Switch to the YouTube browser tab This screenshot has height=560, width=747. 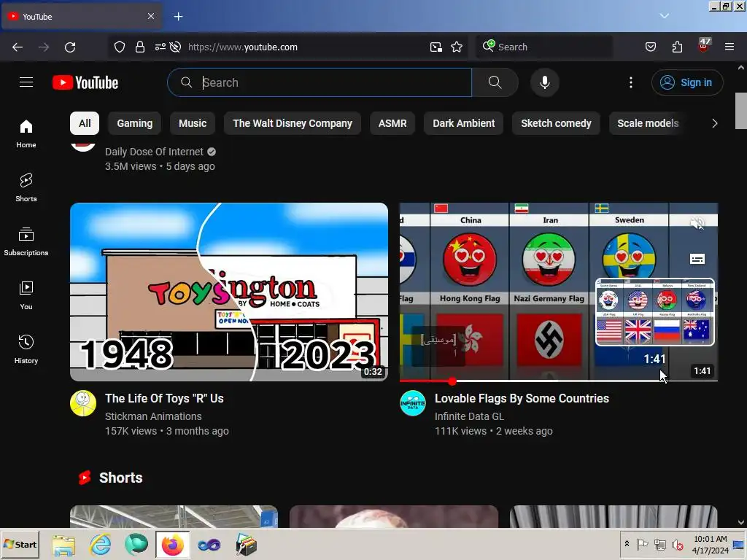point(81,17)
